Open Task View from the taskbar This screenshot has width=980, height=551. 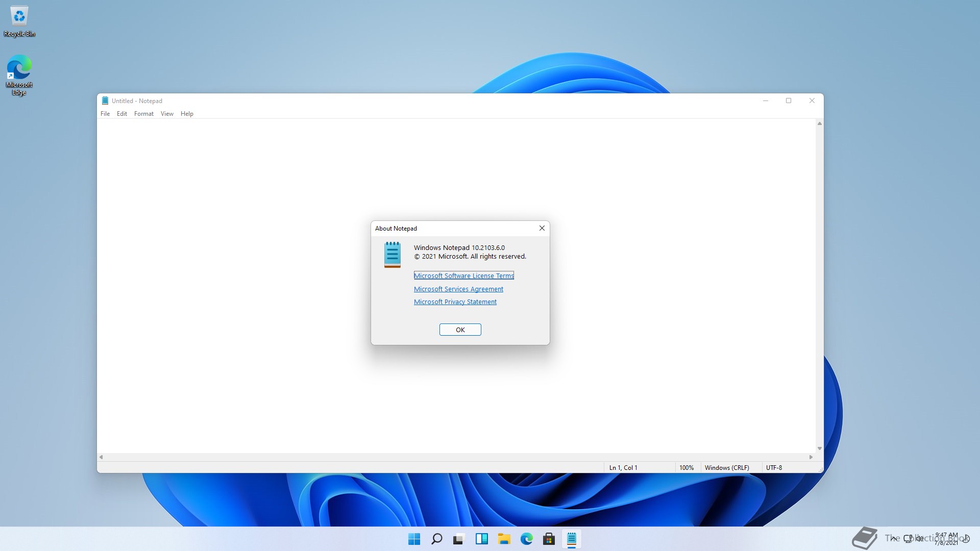[x=459, y=539]
